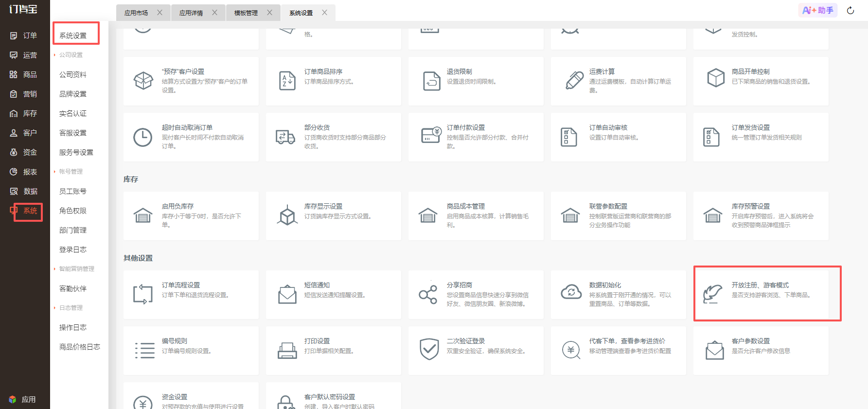The image size is (868, 409).
Task: Open the 运费计算 setting title
Action: pyautogui.click(x=602, y=71)
